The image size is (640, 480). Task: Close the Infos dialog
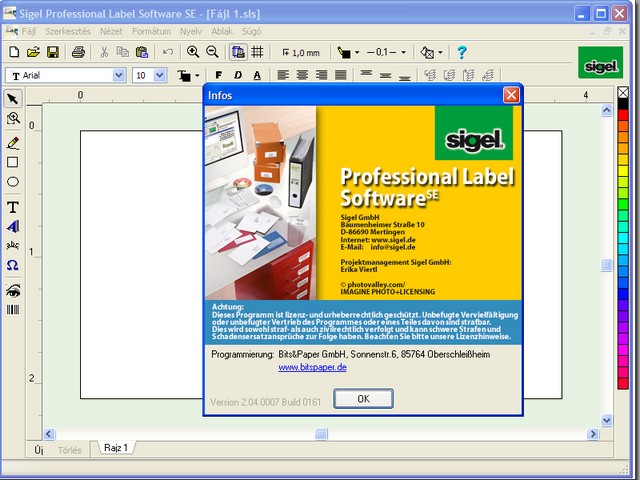511,95
